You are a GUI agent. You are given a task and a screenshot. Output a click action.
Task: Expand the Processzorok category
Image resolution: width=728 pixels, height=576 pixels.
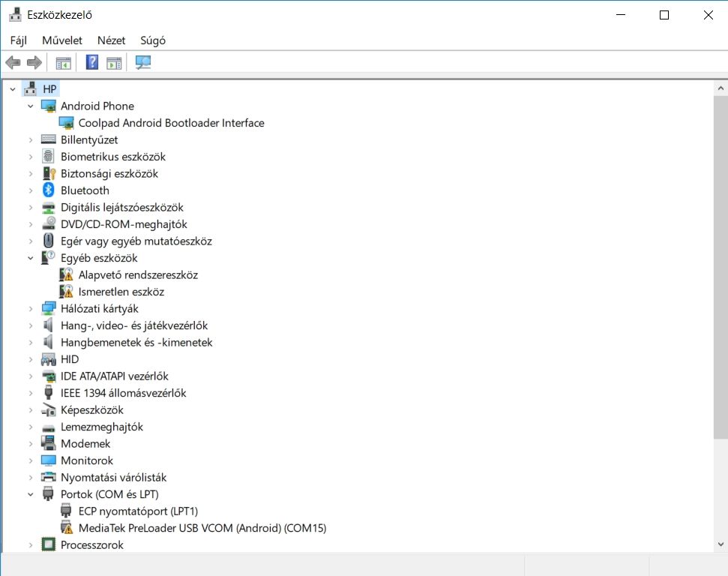point(31,545)
